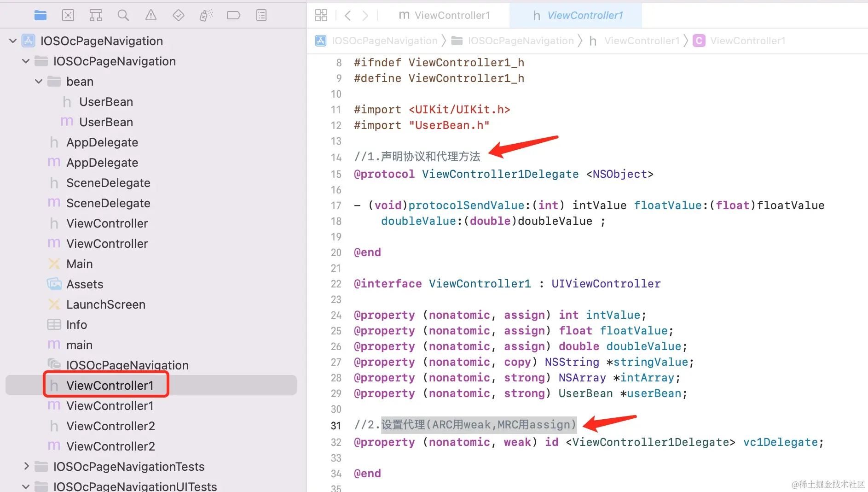The height and width of the screenshot is (492, 868).
Task: Click the project icon in the breadcrumb bar
Action: click(x=321, y=41)
